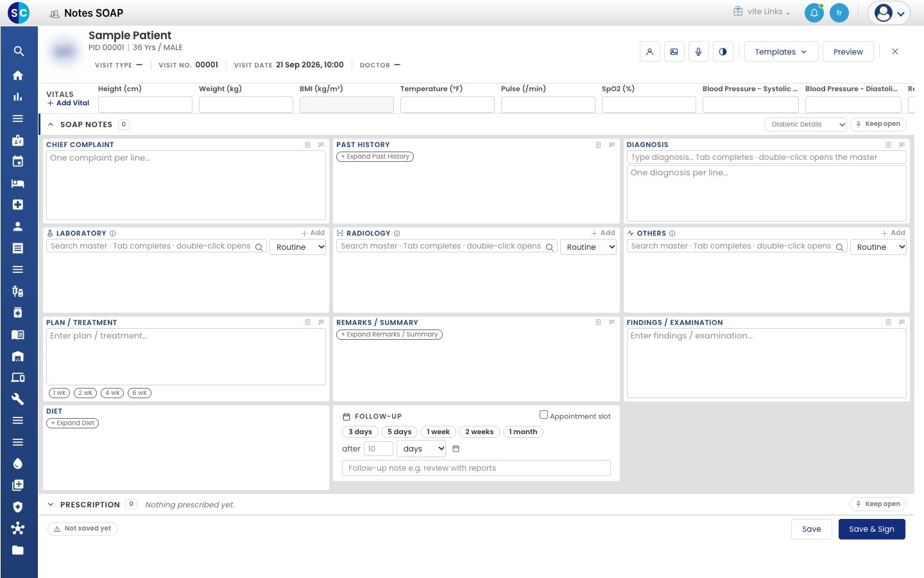The width and height of the screenshot is (924, 578).
Task: Click the patient profile toolbar icon
Action: [x=650, y=52]
